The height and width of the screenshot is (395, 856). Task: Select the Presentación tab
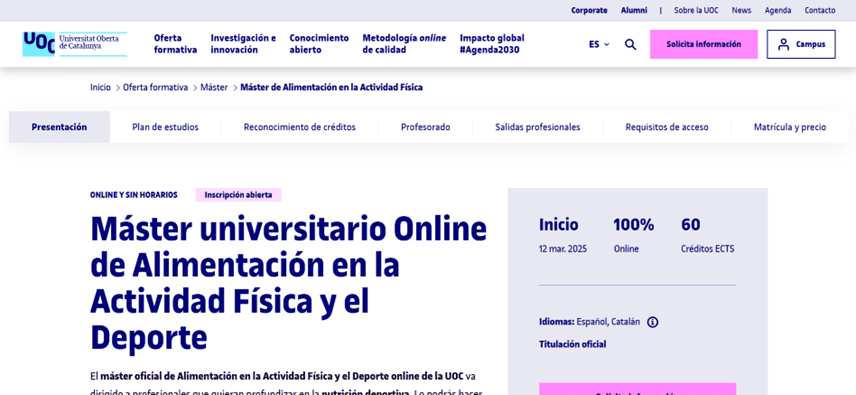[x=59, y=127]
